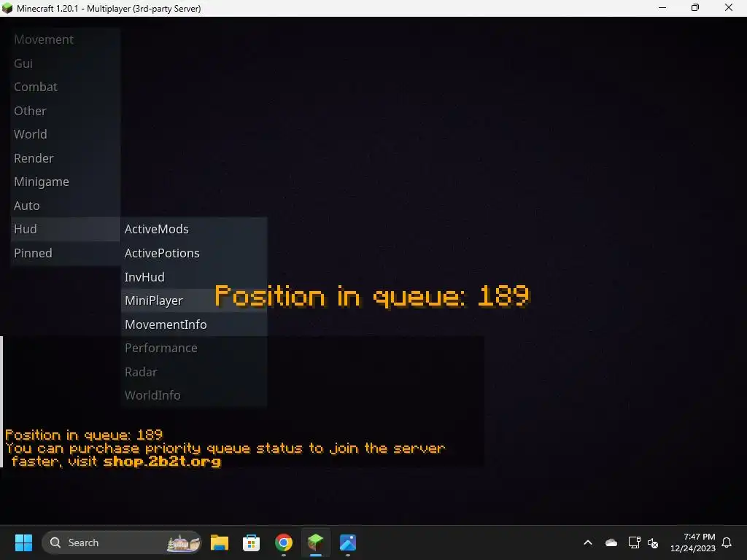The height and width of the screenshot is (560, 747).
Task: Select the Hud category
Action: 65,229
